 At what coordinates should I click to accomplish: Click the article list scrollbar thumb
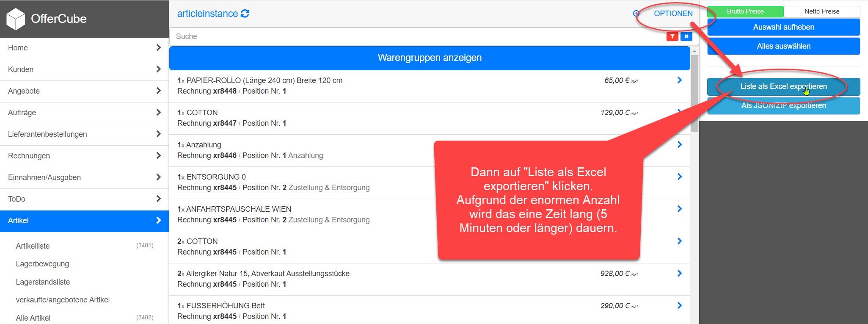(694, 94)
